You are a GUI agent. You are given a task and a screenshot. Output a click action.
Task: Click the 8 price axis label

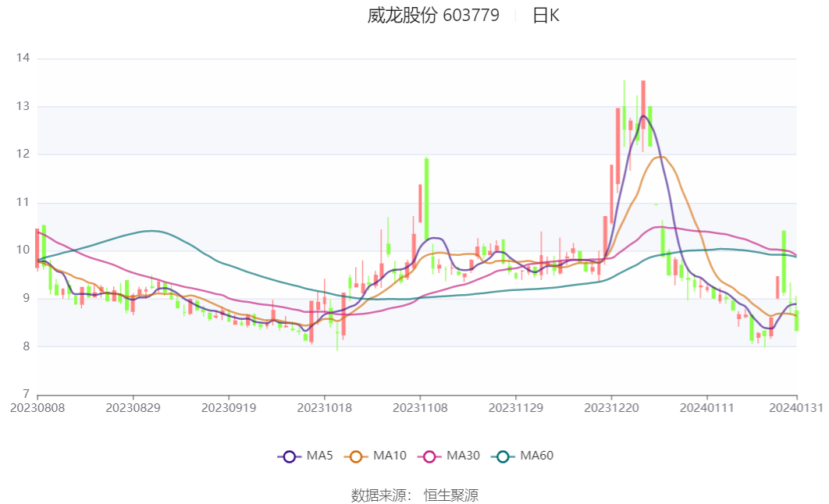click(26, 346)
